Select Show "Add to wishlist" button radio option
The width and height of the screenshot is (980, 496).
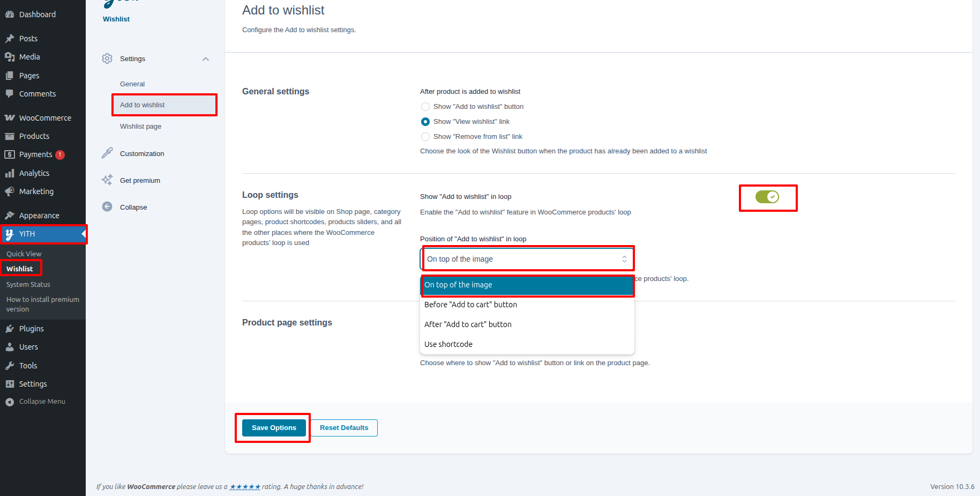[x=425, y=107]
